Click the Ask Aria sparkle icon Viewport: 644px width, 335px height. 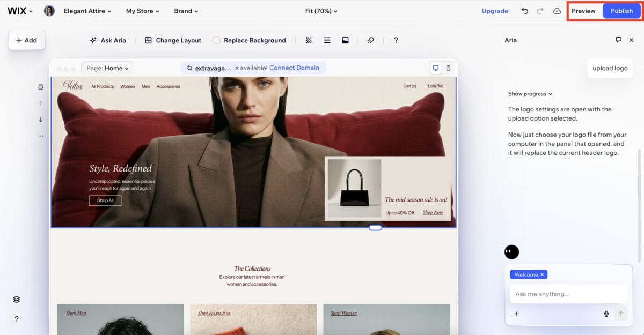(94, 40)
